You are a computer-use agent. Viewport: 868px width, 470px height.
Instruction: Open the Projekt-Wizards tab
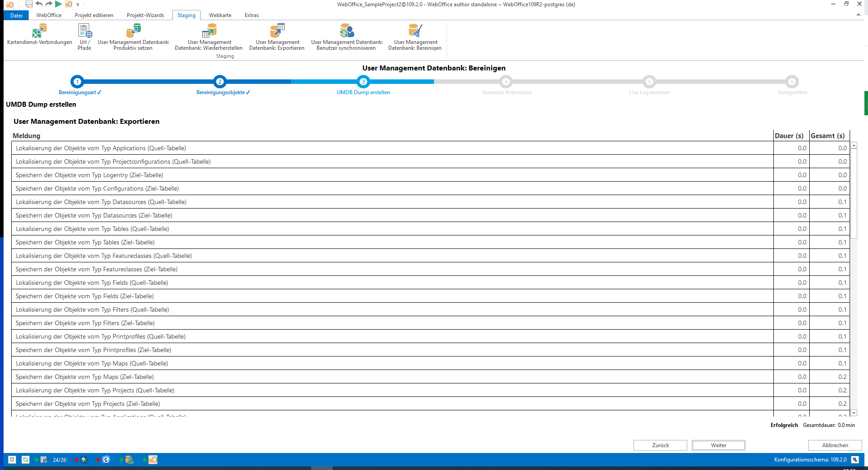click(145, 15)
